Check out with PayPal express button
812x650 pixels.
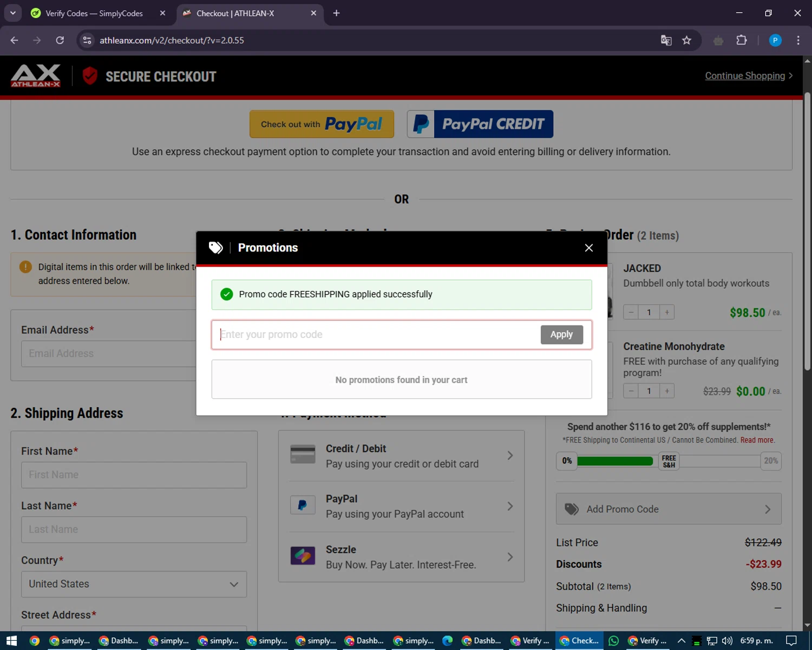click(322, 124)
